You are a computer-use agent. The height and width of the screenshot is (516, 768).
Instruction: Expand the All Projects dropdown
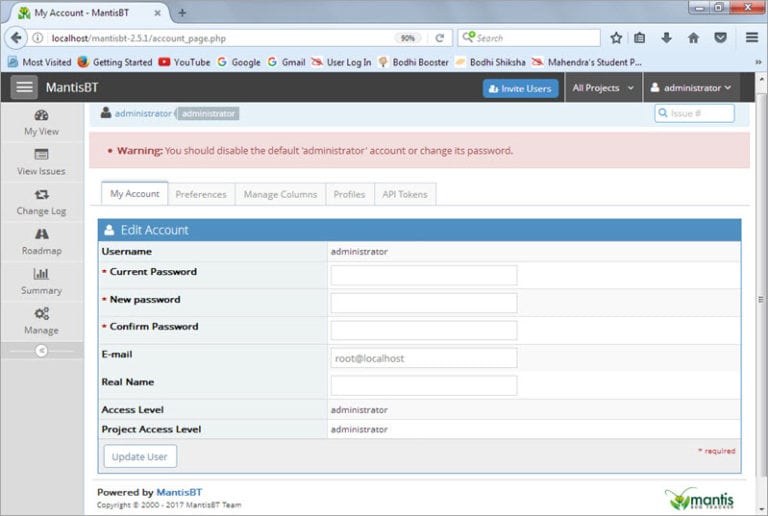click(603, 88)
